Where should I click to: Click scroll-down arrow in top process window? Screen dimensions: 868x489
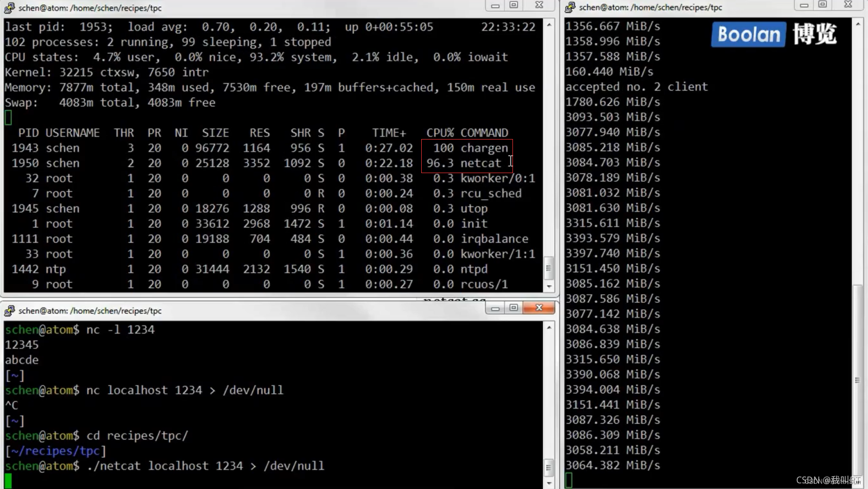point(549,286)
